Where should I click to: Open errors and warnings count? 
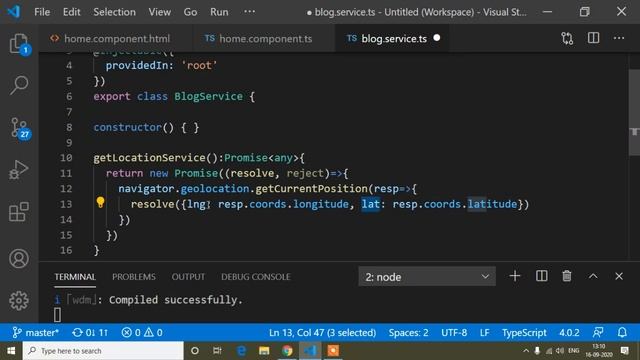[x=142, y=333]
